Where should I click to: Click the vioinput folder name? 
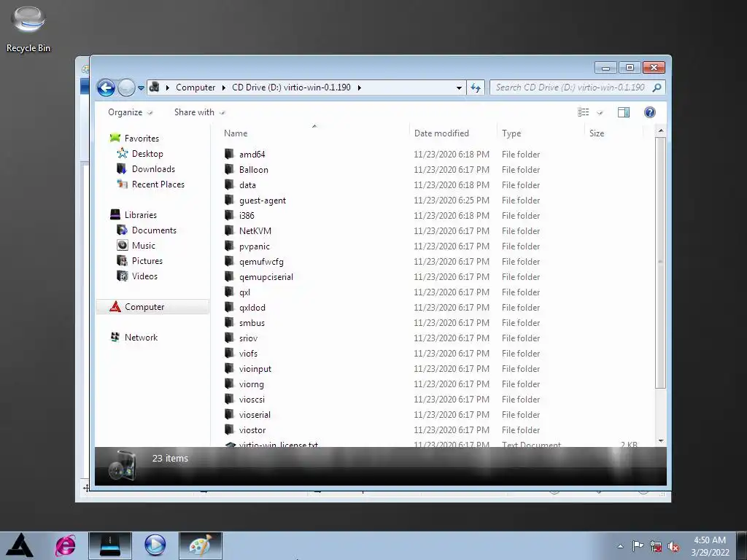pos(255,368)
